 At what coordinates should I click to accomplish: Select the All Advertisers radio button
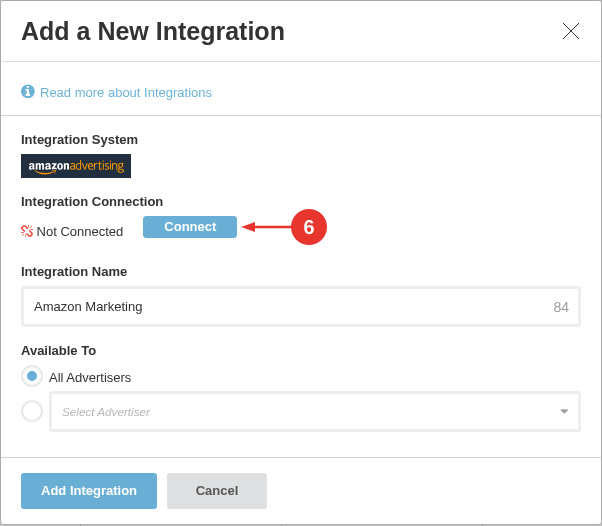pyautogui.click(x=32, y=376)
